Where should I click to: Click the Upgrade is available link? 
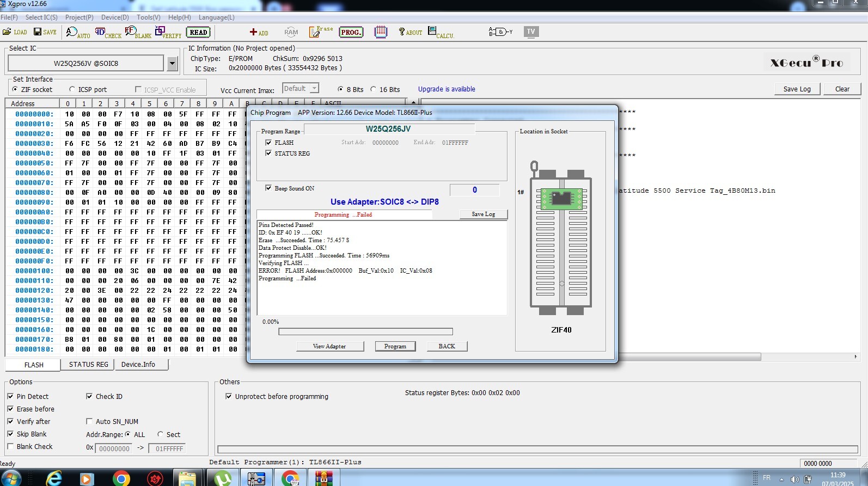coord(447,89)
